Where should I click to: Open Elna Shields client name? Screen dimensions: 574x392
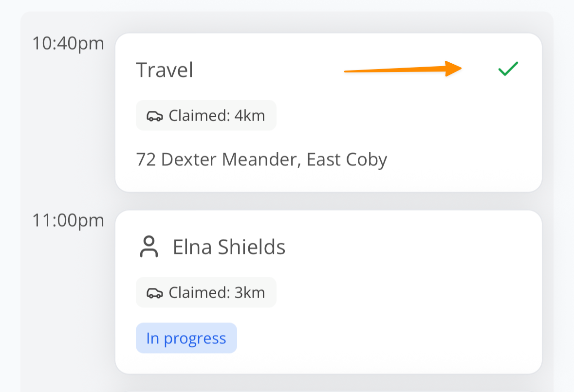(x=229, y=247)
